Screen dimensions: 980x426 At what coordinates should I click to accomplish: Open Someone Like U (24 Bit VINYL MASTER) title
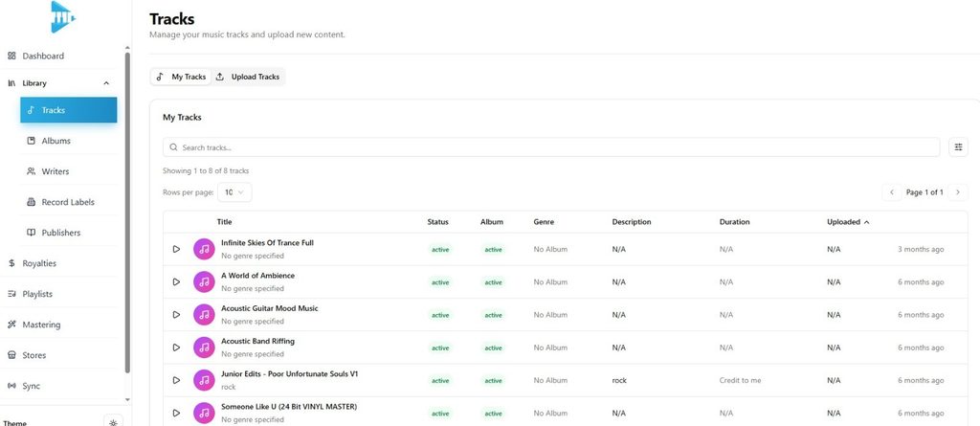pyautogui.click(x=289, y=407)
